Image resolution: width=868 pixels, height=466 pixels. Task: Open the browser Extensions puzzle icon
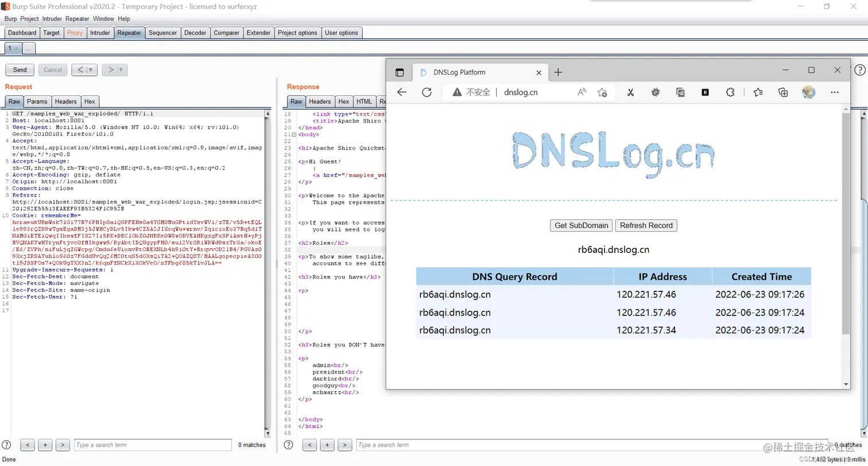(730, 92)
